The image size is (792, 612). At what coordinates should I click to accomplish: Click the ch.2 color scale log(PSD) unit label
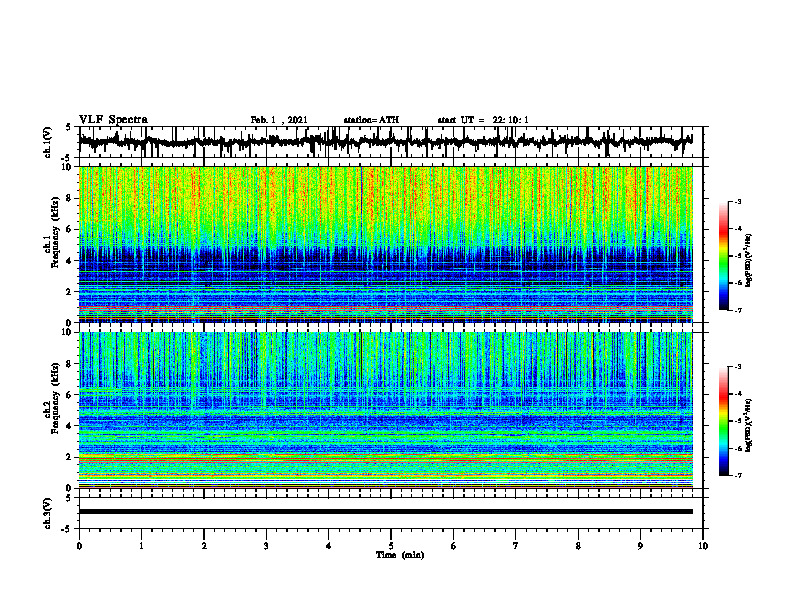click(x=749, y=425)
